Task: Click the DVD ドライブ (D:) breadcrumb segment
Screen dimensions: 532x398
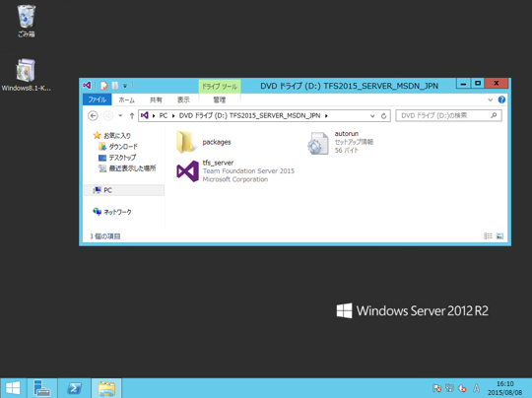Action: (x=249, y=115)
